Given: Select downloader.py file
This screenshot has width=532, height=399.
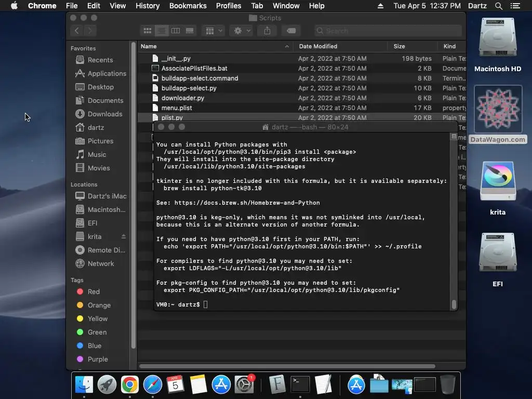Looking at the screenshot, I should pos(302,98).
